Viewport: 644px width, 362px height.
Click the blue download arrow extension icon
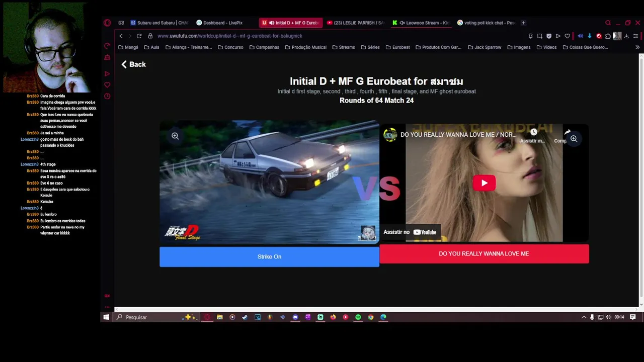point(590,36)
